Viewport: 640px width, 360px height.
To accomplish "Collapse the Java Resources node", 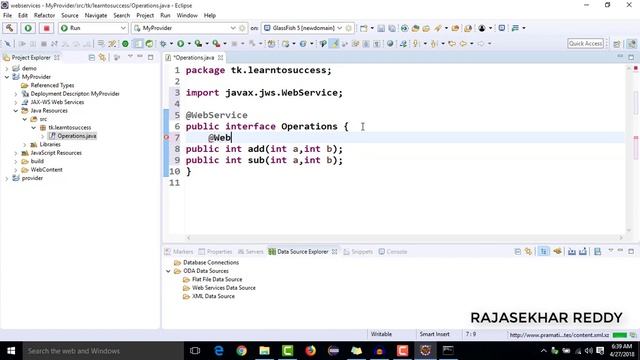I will pyautogui.click(x=16, y=111).
